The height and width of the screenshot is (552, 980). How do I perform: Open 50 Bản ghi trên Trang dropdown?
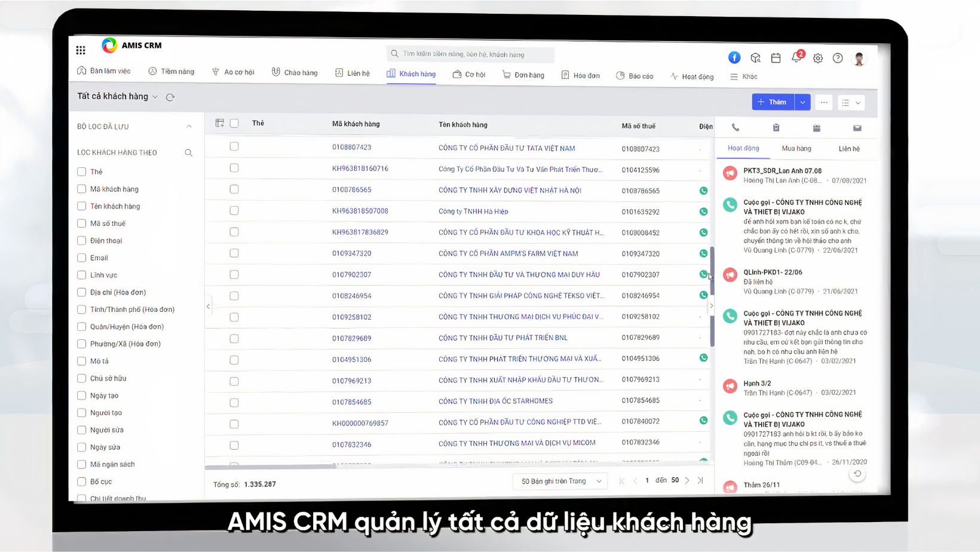[561, 481]
